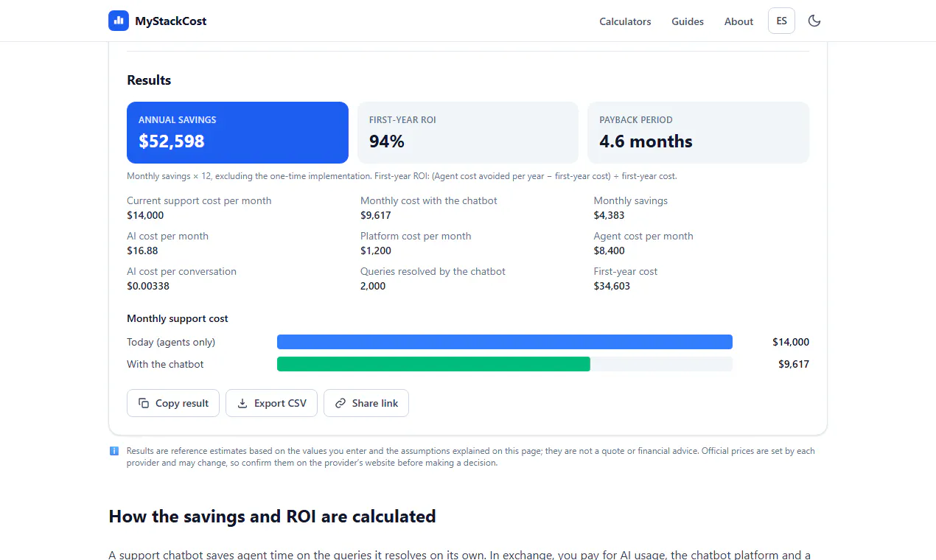Click the 94% ROI value

pos(387,141)
